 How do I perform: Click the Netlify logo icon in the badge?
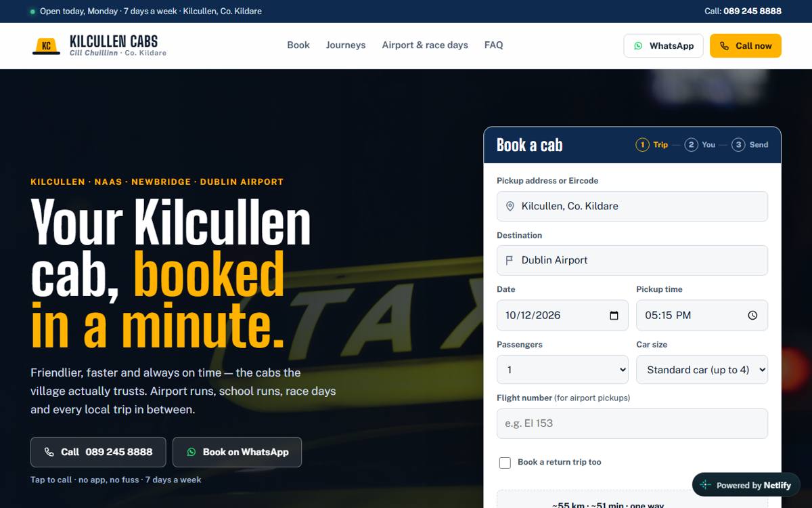pos(705,485)
